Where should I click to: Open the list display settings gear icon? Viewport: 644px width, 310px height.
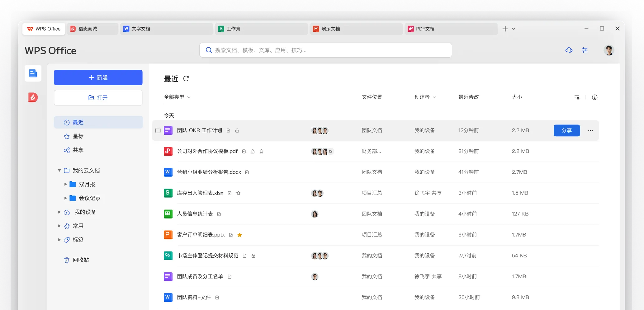coord(577,97)
